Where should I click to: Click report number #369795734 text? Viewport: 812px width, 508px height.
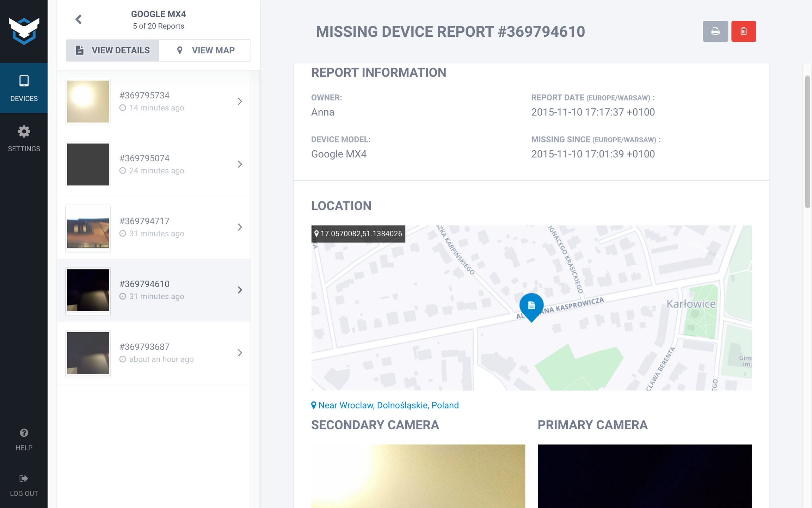tap(144, 96)
